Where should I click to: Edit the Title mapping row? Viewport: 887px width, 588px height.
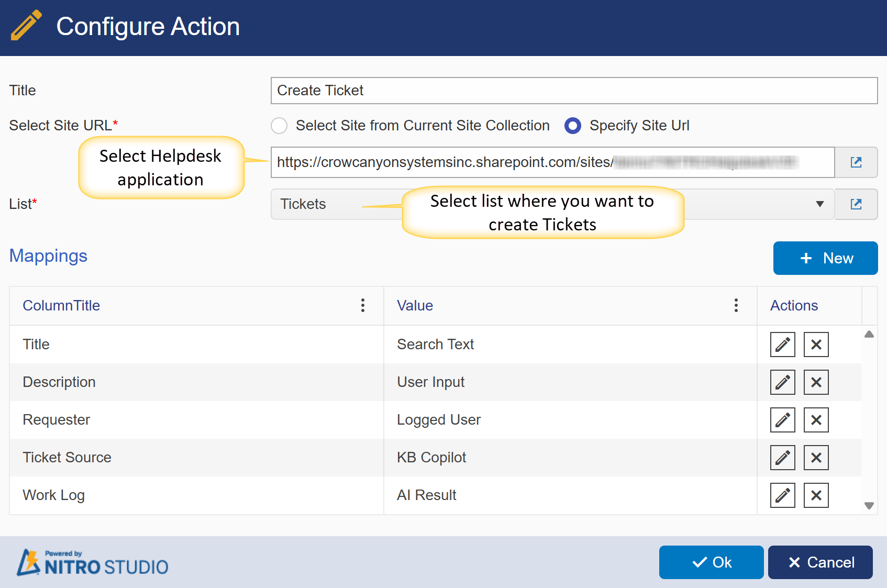[782, 345]
